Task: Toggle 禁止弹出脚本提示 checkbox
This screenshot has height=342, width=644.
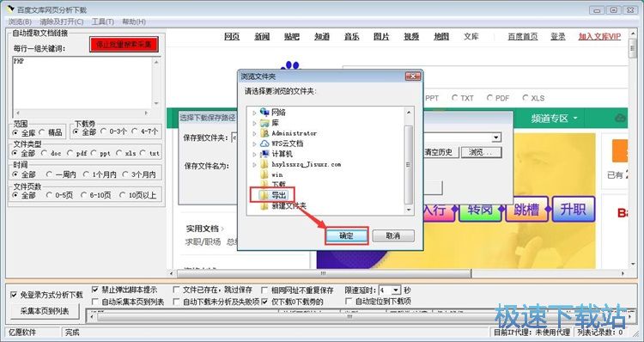Action: (94, 290)
